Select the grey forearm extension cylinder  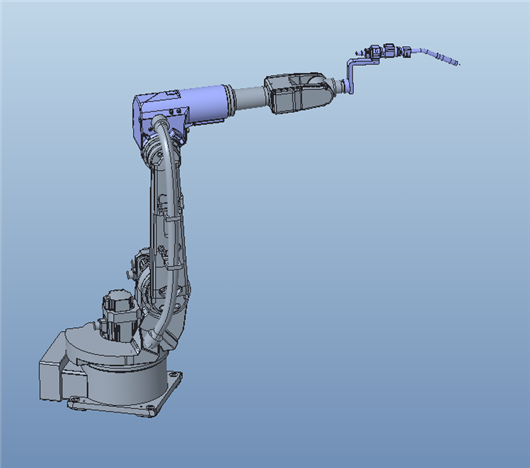(249, 98)
